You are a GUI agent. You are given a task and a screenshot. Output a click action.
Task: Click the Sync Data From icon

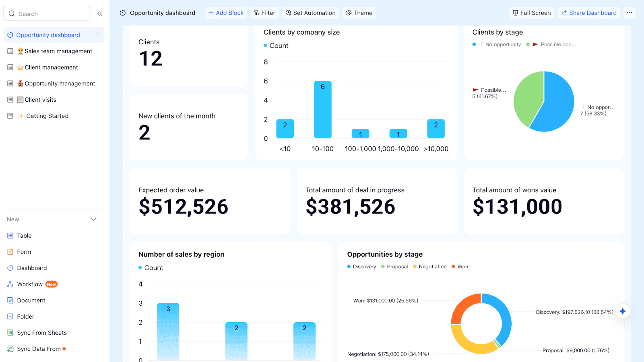tap(10, 349)
